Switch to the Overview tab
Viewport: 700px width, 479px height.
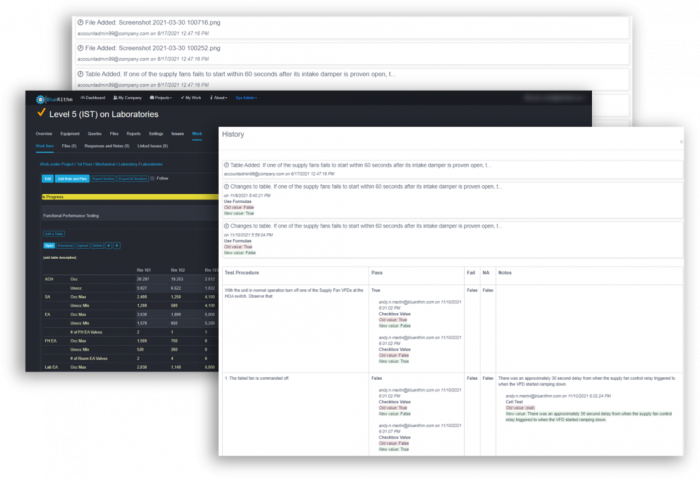point(44,133)
